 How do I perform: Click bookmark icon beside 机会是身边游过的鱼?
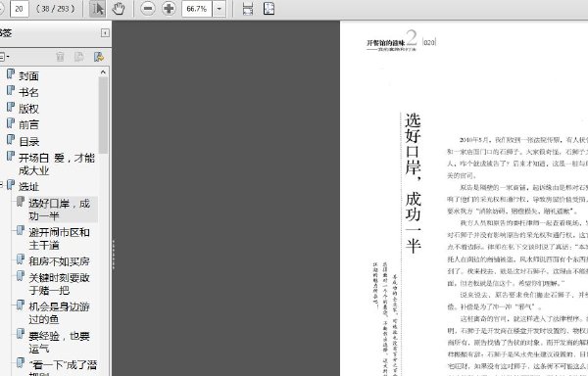(x=21, y=305)
